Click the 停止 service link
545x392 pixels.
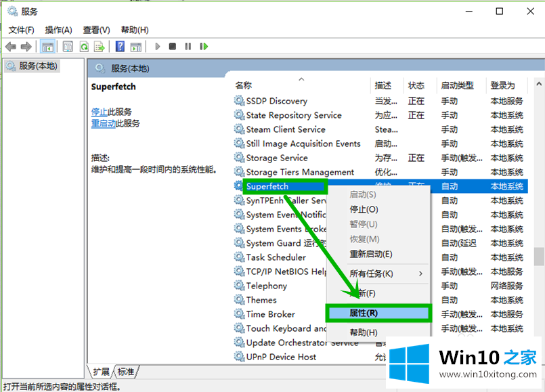100,112
